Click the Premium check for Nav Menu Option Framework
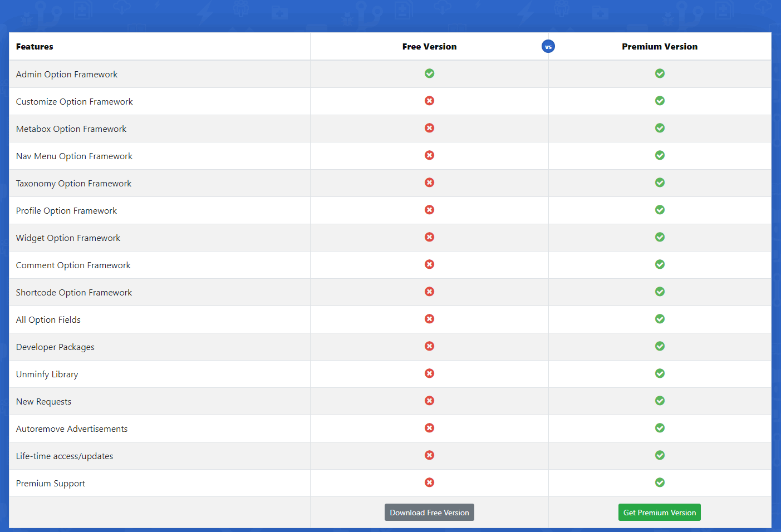 [660, 155]
